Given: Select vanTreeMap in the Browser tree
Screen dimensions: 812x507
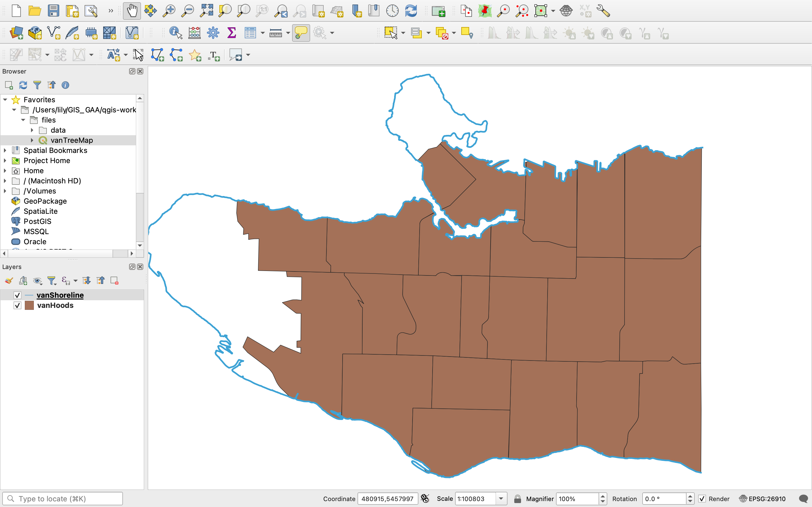Looking at the screenshot, I should (x=71, y=140).
